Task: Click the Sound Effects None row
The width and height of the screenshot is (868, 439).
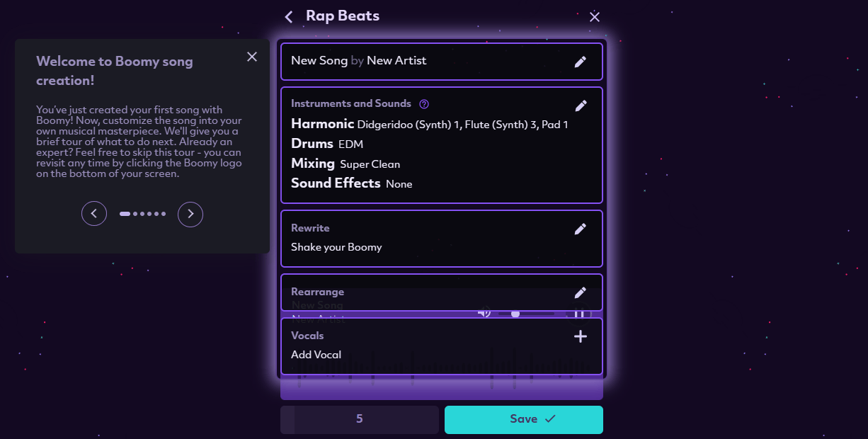Action: click(x=351, y=183)
